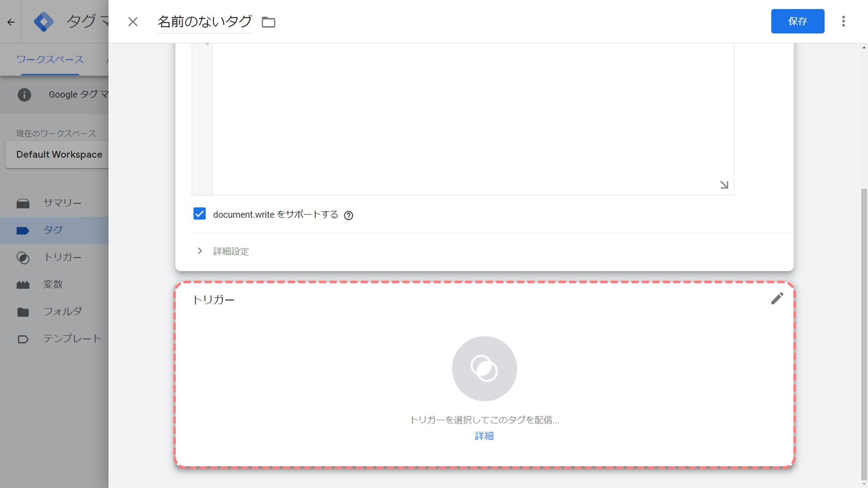This screenshot has width=868, height=488.
Task: Uncheck document.write をサポートする checkbox
Action: click(200, 214)
